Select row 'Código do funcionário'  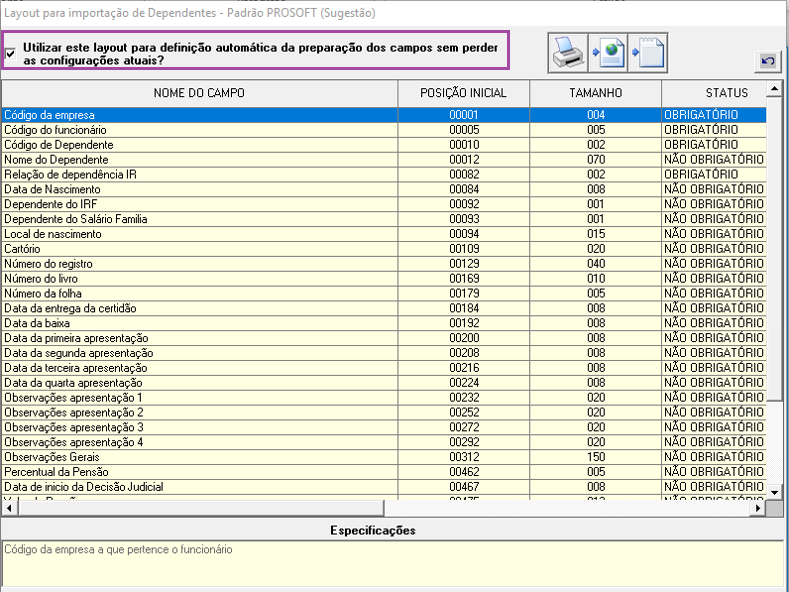pos(384,130)
